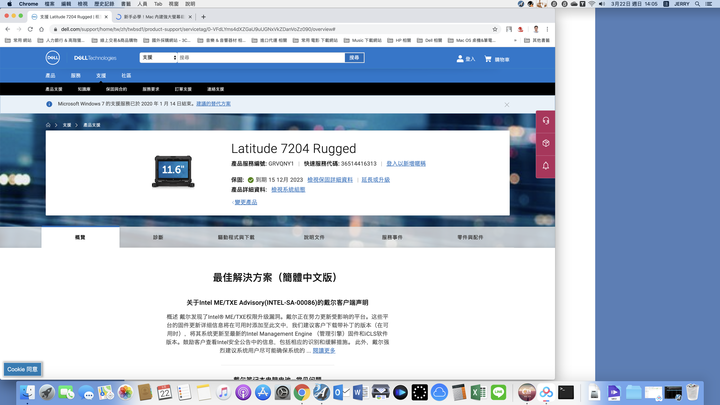
Task: Select 說明文件 tab
Action: [314, 237]
